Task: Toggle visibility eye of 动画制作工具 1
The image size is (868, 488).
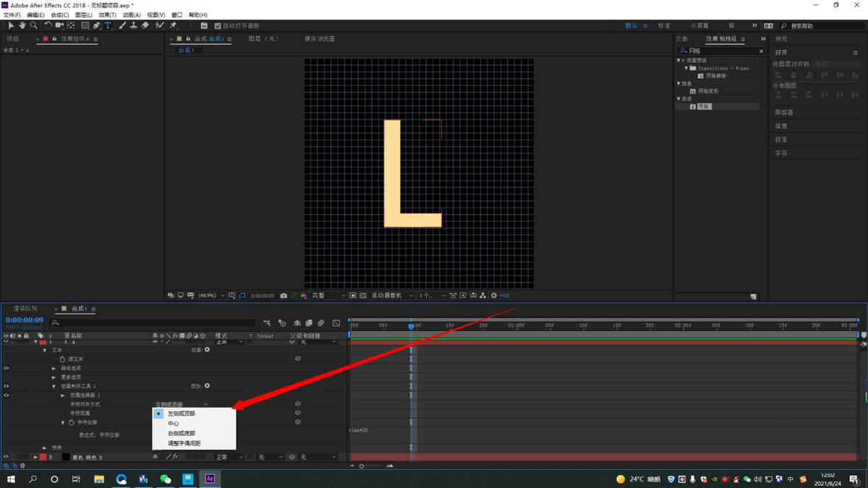Action: point(7,386)
